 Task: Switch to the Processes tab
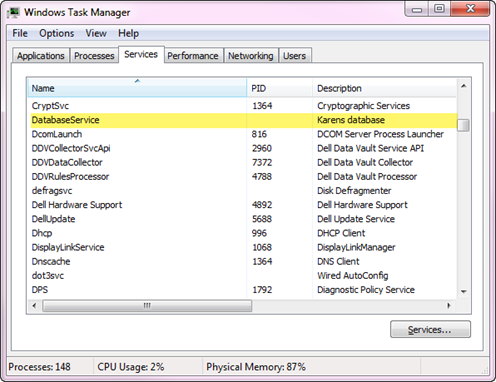94,56
